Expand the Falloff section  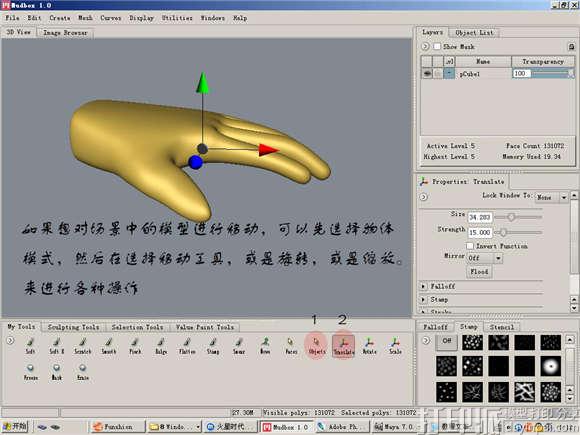[423, 286]
